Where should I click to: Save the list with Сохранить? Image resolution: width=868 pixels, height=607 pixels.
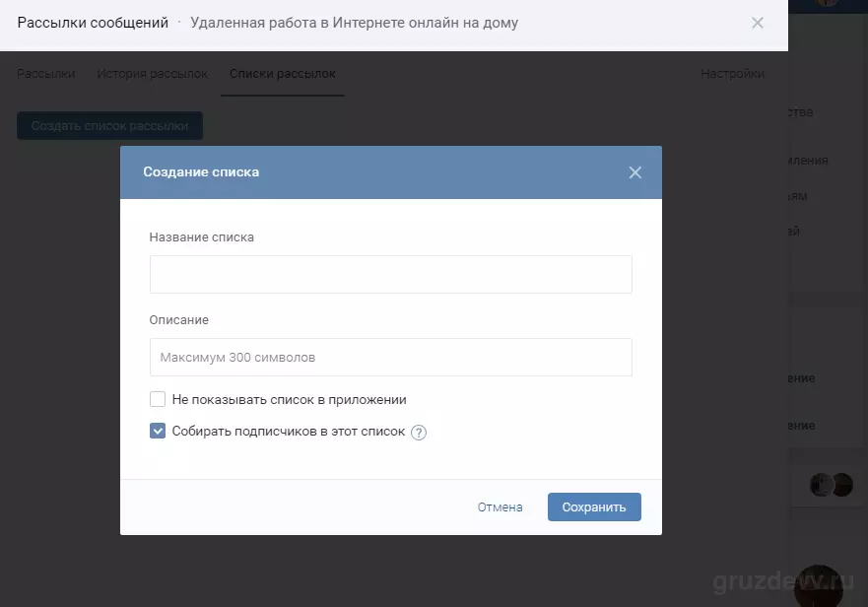point(594,506)
